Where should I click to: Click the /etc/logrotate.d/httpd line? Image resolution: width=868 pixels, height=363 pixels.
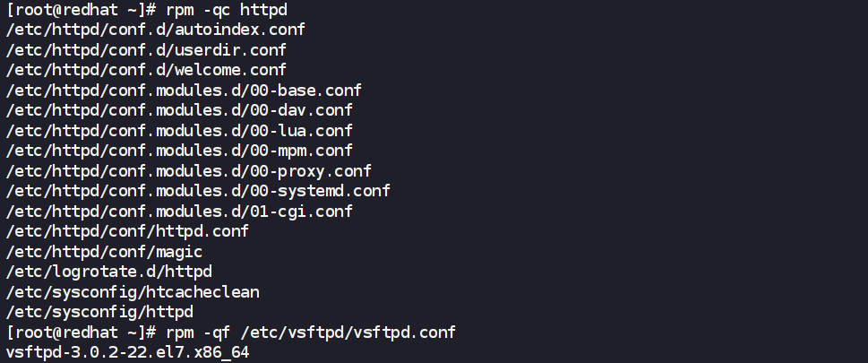(107, 272)
